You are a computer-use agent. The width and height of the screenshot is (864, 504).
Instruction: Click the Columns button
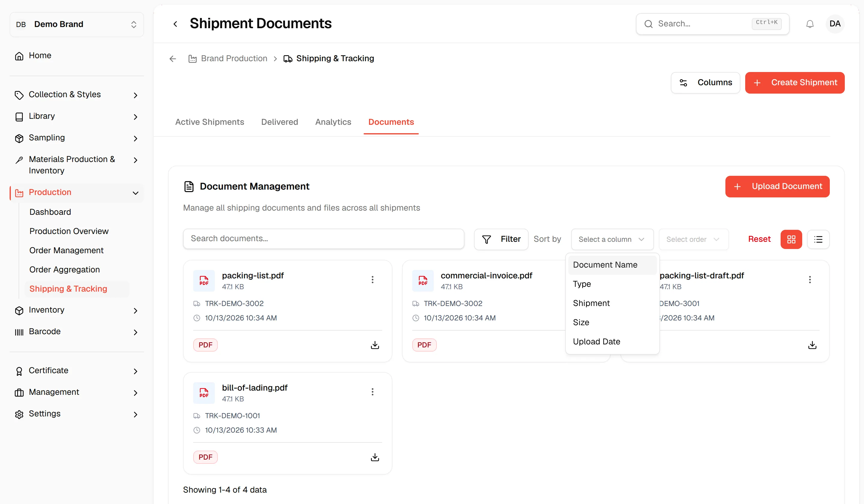coord(705,82)
